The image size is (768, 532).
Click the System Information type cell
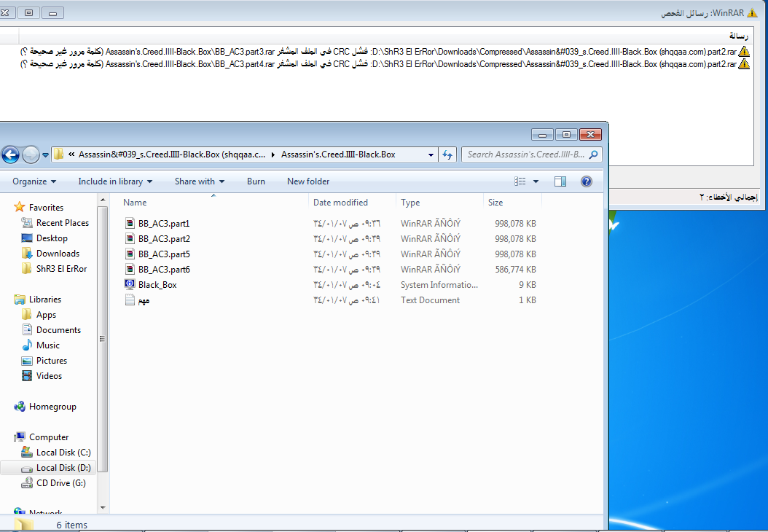[439, 285]
